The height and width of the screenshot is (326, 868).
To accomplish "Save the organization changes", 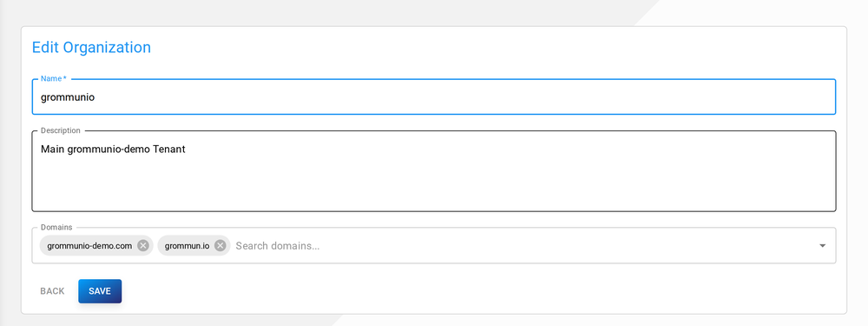I will [x=100, y=291].
